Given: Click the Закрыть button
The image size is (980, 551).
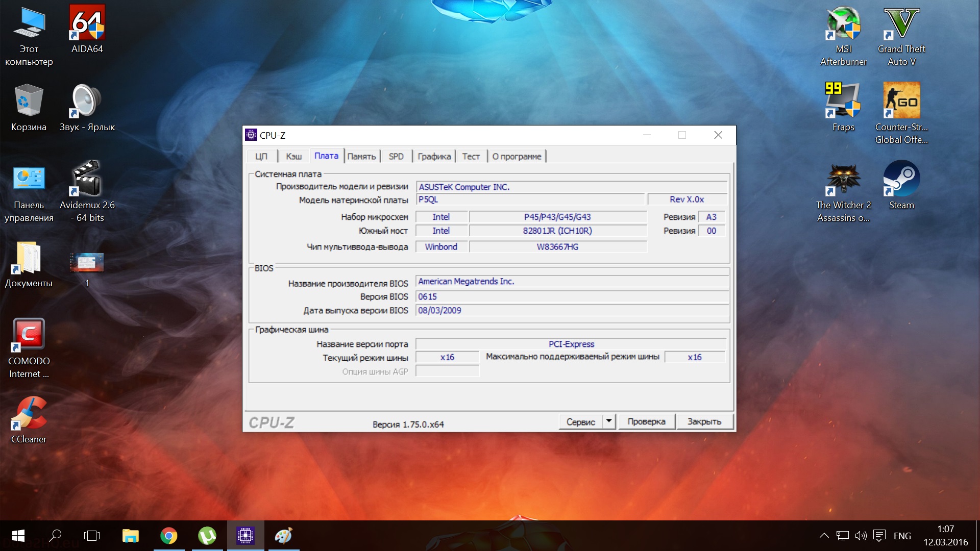Looking at the screenshot, I should pyautogui.click(x=704, y=421).
